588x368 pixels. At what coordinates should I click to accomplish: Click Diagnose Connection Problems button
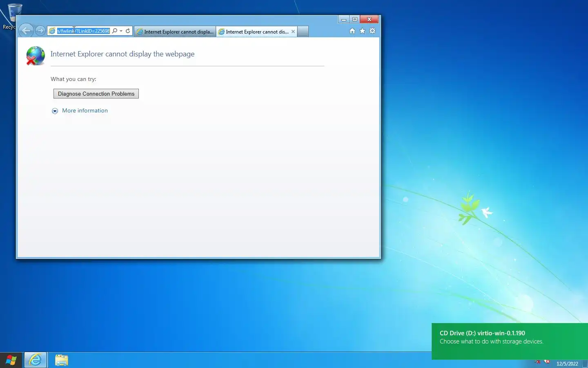(x=96, y=94)
